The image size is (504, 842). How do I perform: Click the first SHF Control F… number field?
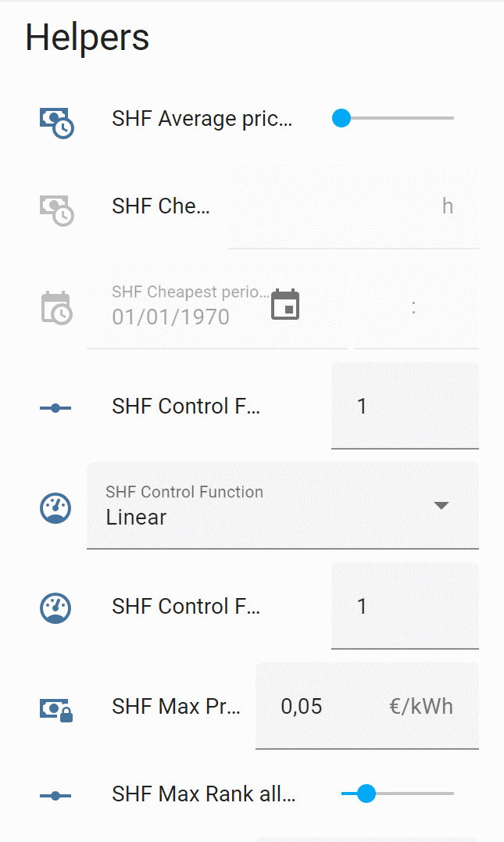[x=404, y=407]
